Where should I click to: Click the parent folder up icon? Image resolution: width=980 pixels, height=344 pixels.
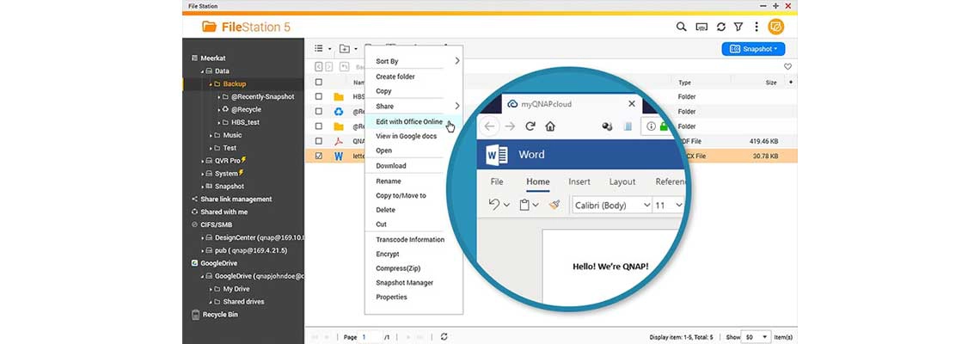345,66
